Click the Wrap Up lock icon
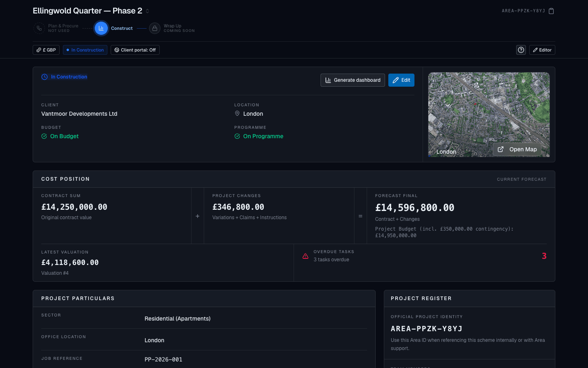This screenshot has height=368, width=588. point(155,28)
